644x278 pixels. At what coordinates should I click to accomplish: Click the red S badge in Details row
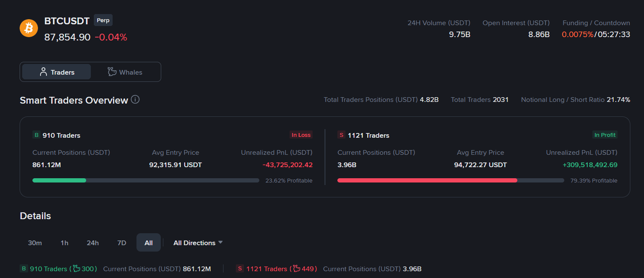[x=240, y=269]
